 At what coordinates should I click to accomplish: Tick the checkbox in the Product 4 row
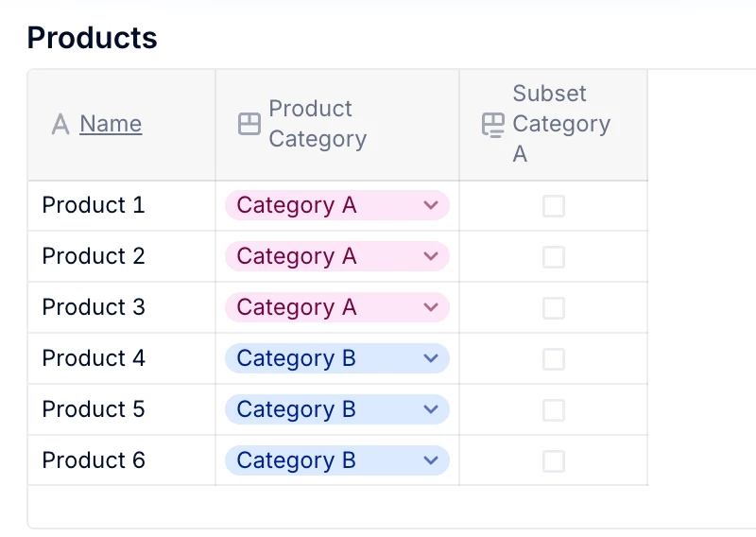tap(554, 359)
